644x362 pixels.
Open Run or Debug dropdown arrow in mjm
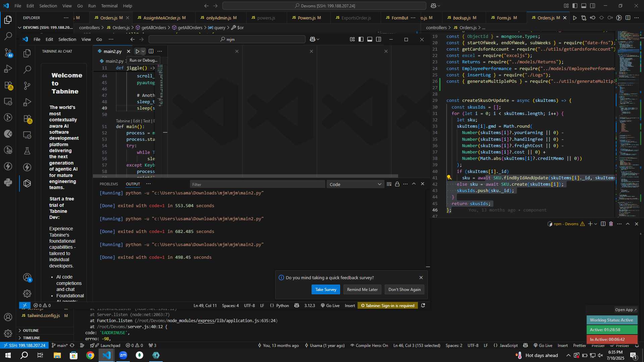[143, 51]
